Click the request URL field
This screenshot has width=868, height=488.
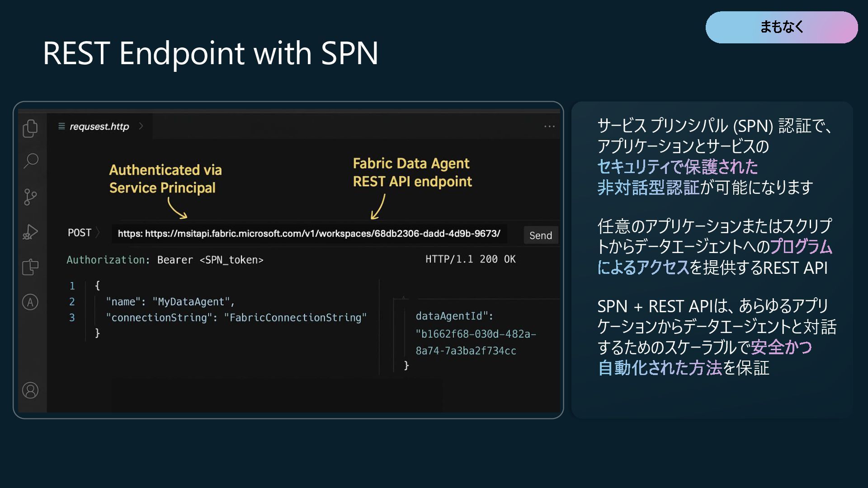309,234
